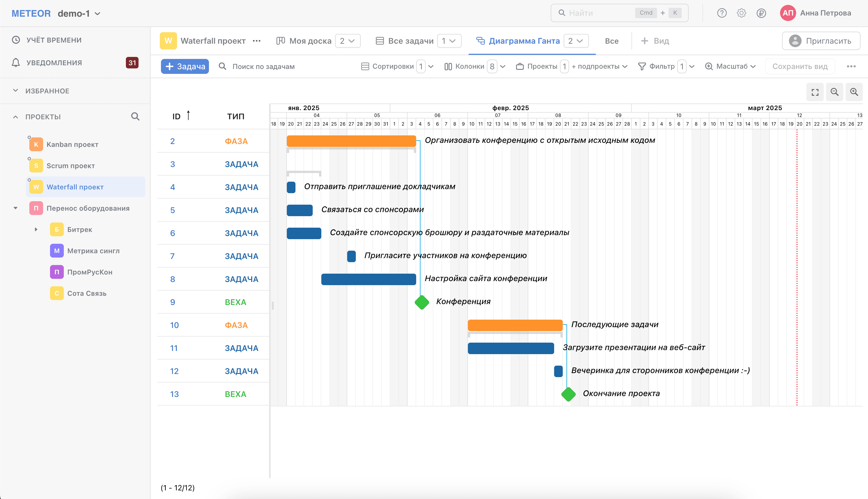This screenshot has width=868, height=499.
Task: Click the notifications badge 31
Action: pos(132,63)
